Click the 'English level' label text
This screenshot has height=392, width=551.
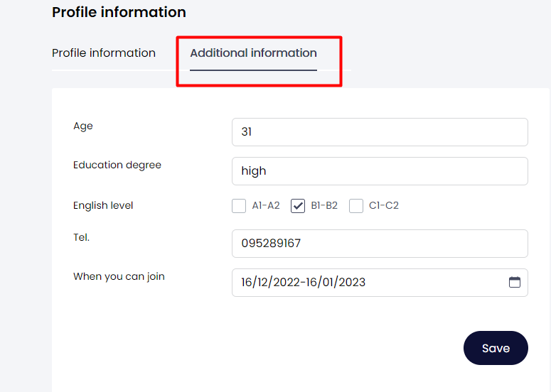103,206
